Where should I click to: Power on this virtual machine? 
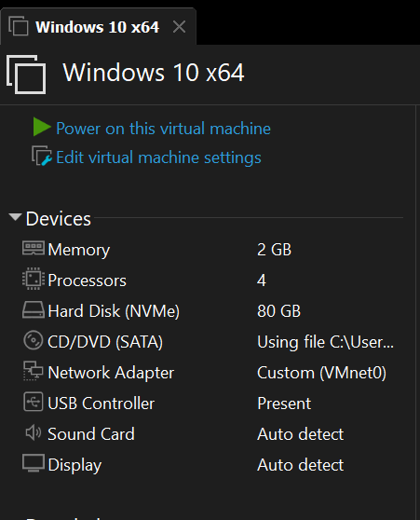point(163,129)
